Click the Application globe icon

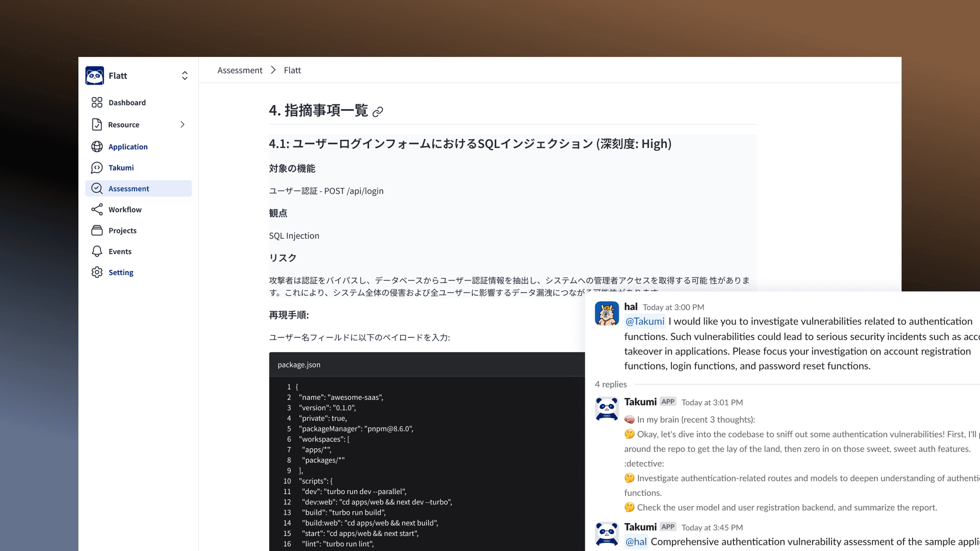click(97, 146)
